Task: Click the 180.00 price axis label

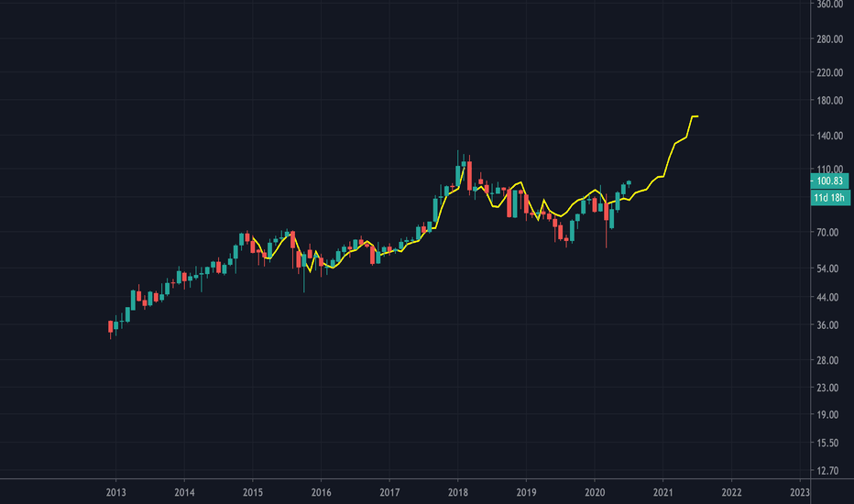Action: (x=830, y=100)
